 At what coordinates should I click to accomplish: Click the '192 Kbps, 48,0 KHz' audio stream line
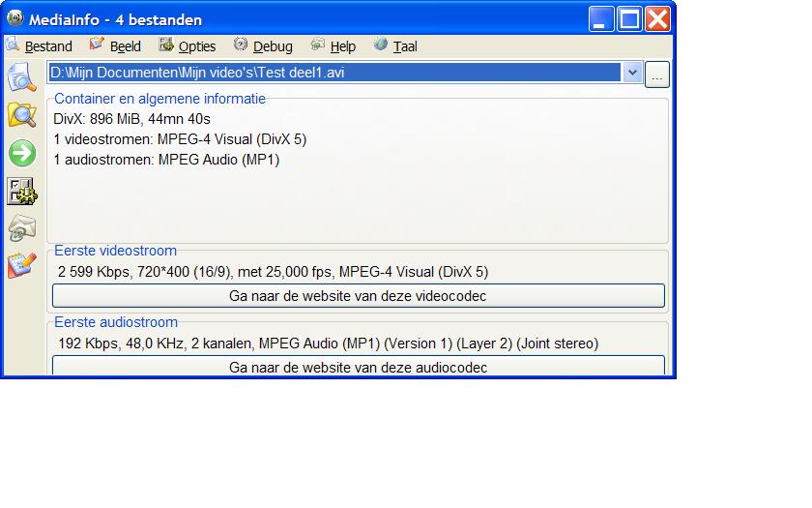coord(329,344)
